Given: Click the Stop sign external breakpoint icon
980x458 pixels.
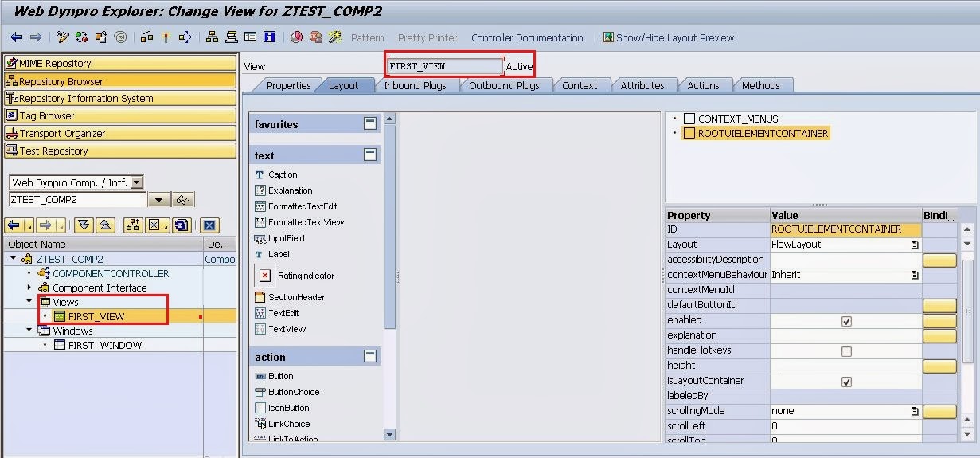Looking at the screenshot, I should coord(316,37).
